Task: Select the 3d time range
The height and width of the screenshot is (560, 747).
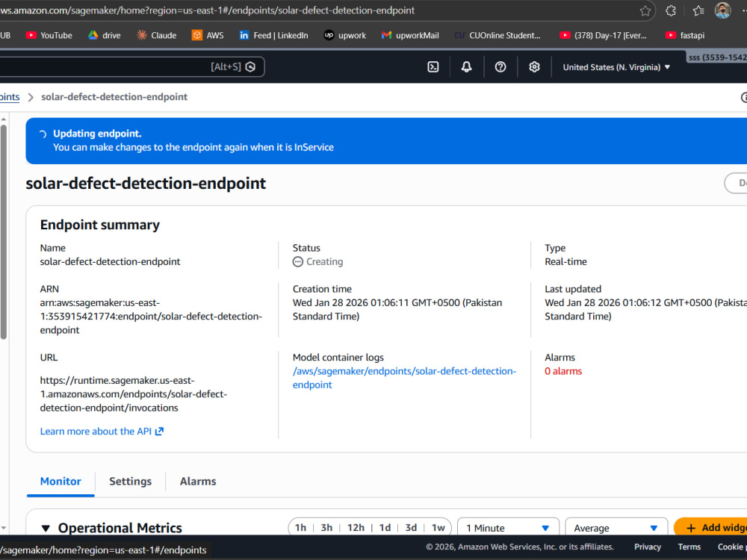Action: pos(411,528)
